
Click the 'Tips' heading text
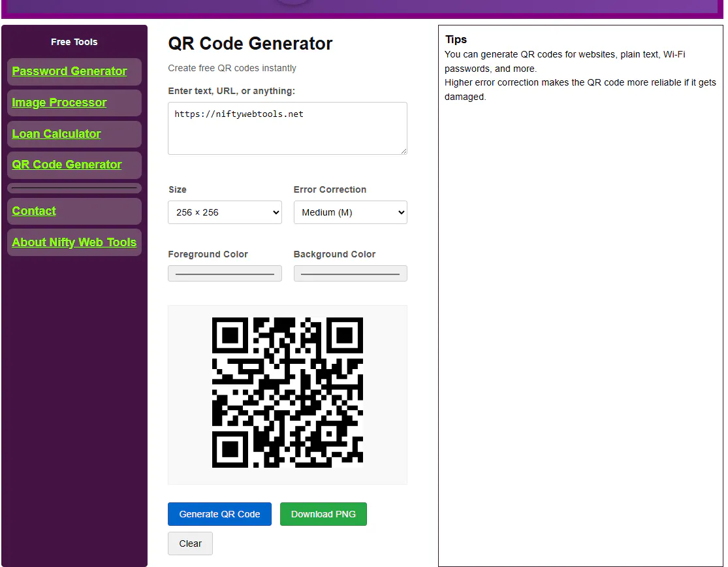[456, 39]
